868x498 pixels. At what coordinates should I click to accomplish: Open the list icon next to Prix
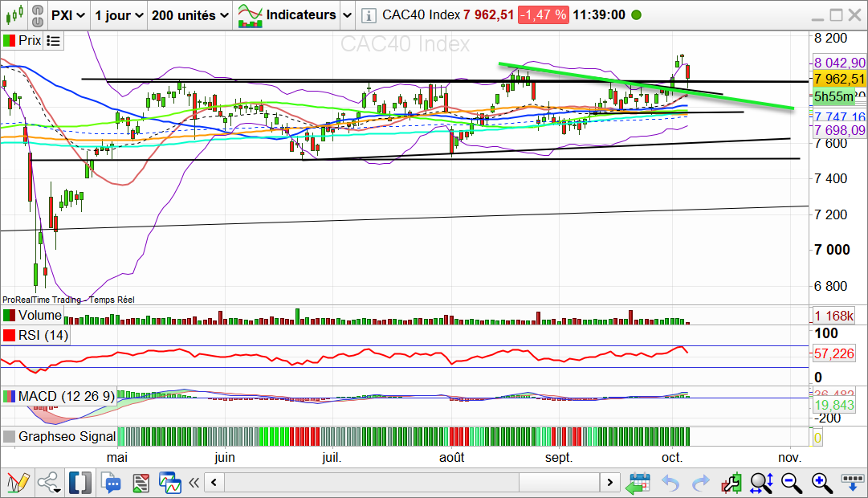[54, 41]
